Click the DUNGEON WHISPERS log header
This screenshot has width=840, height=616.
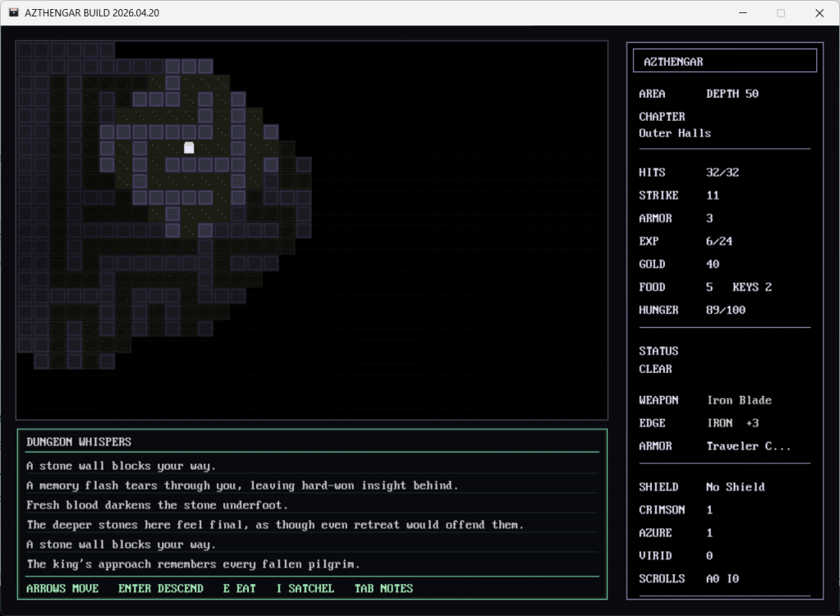click(x=79, y=442)
